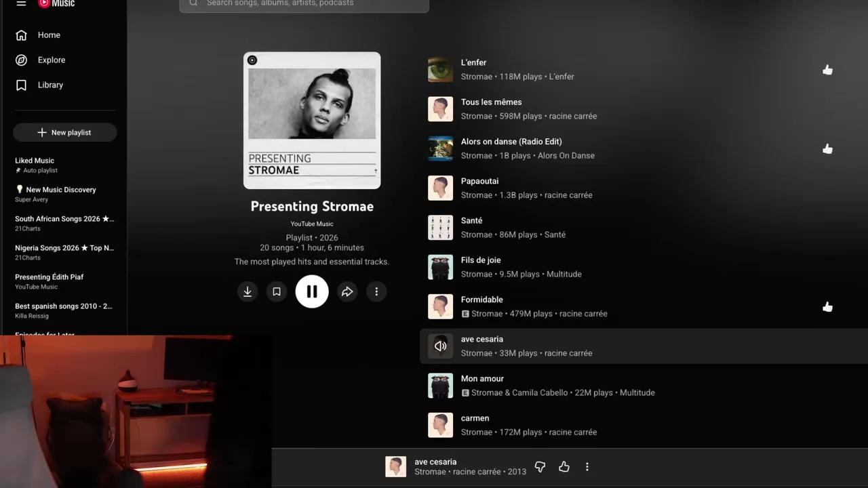Click Alors on danse album thumbnail
The image size is (868, 488).
pos(440,148)
